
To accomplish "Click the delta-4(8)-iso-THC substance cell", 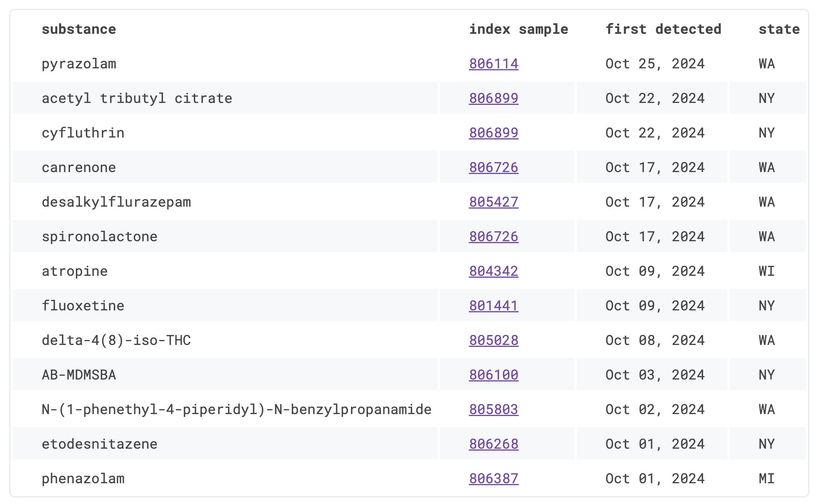I will click(116, 340).
